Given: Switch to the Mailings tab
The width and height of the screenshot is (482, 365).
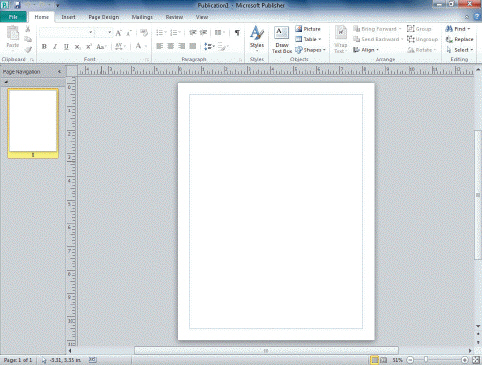Looking at the screenshot, I should tap(142, 17).
